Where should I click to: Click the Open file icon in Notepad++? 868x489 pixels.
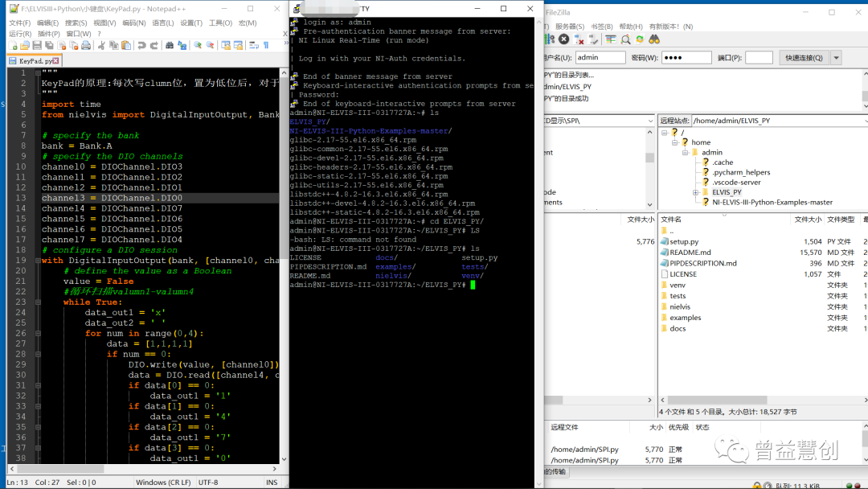tap(25, 45)
